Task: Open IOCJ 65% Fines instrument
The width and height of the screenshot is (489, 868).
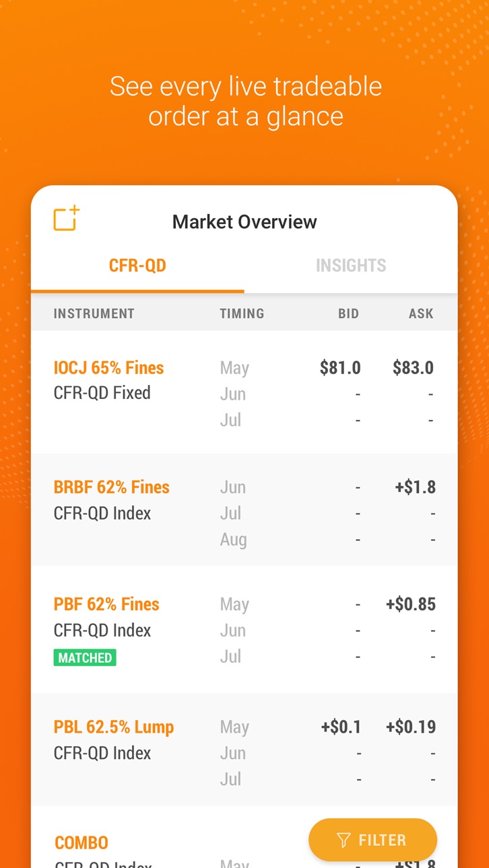Action: click(108, 367)
